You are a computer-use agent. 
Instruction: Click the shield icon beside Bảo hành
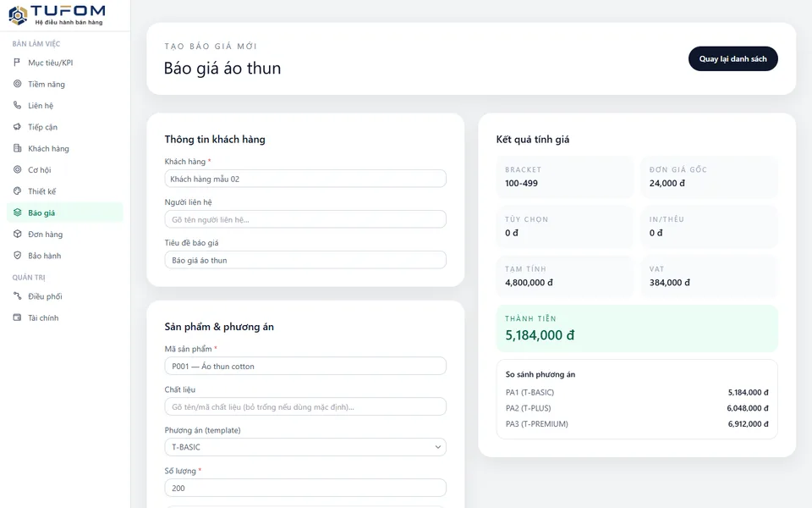(x=17, y=255)
